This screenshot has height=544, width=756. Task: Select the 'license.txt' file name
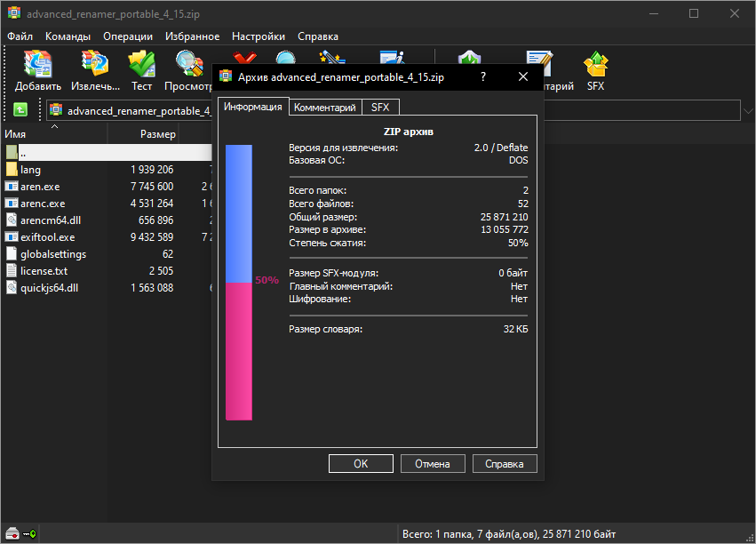tap(44, 271)
